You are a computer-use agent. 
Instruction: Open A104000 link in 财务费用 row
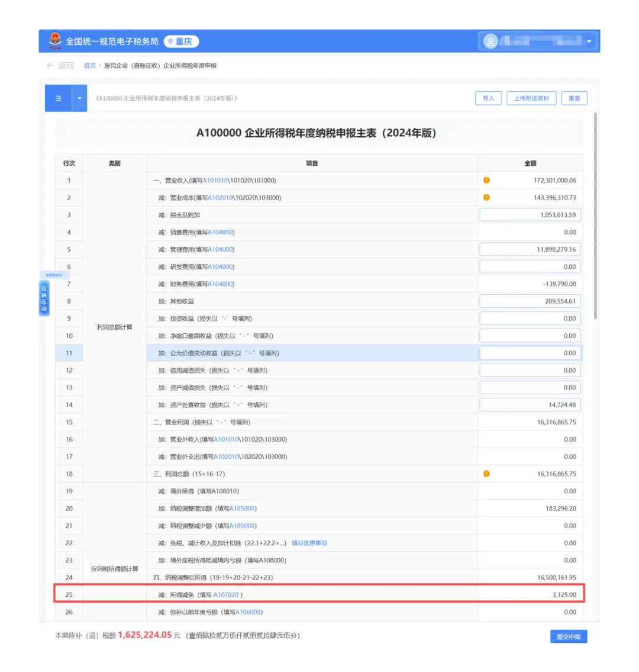pos(221,284)
